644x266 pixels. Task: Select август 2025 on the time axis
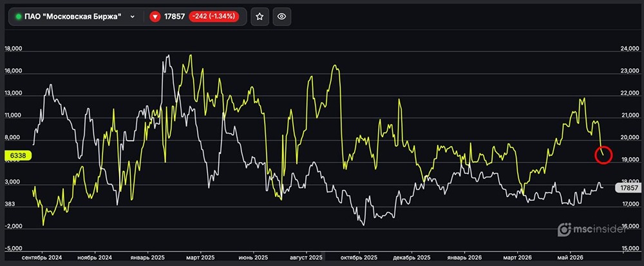(307, 258)
